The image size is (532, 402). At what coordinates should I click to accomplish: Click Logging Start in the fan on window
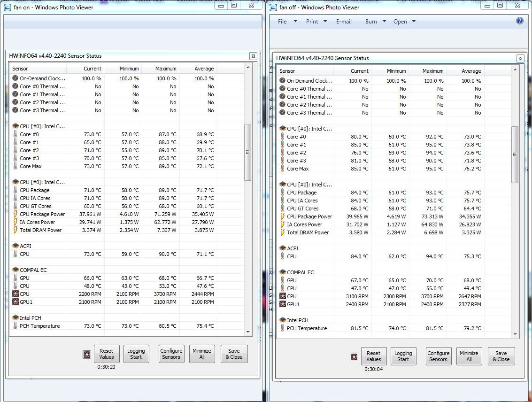136,354
